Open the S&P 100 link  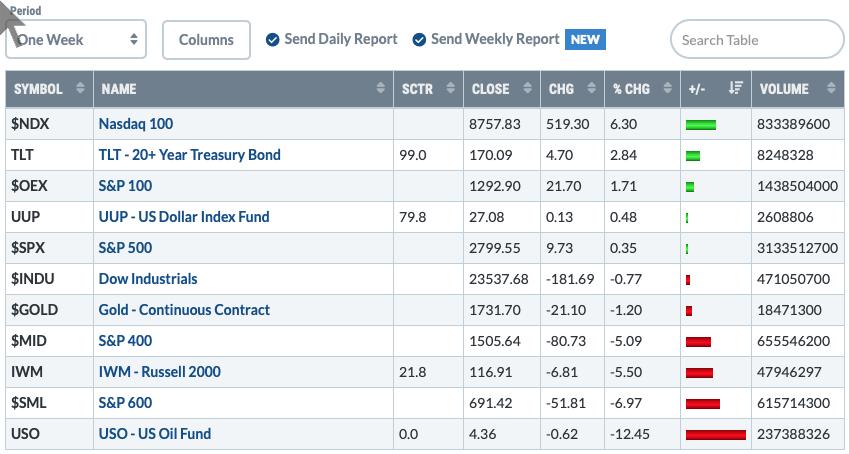[125, 186]
